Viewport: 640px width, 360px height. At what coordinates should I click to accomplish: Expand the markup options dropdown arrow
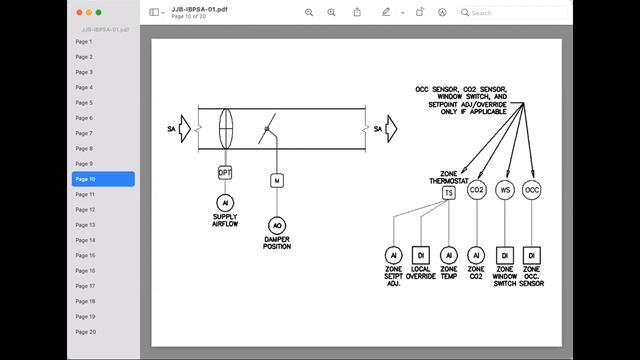click(x=402, y=13)
